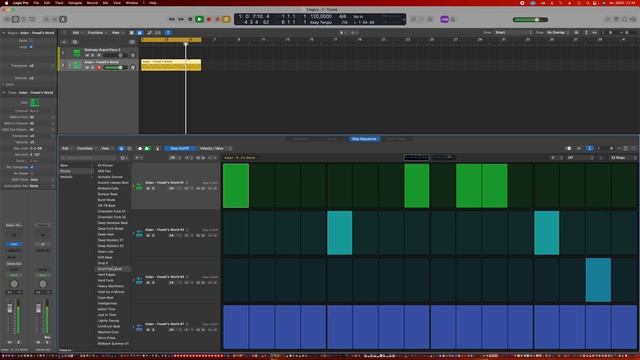
Task: Toggle record enable on the Adan - Powell's World track
Action: click(98, 67)
